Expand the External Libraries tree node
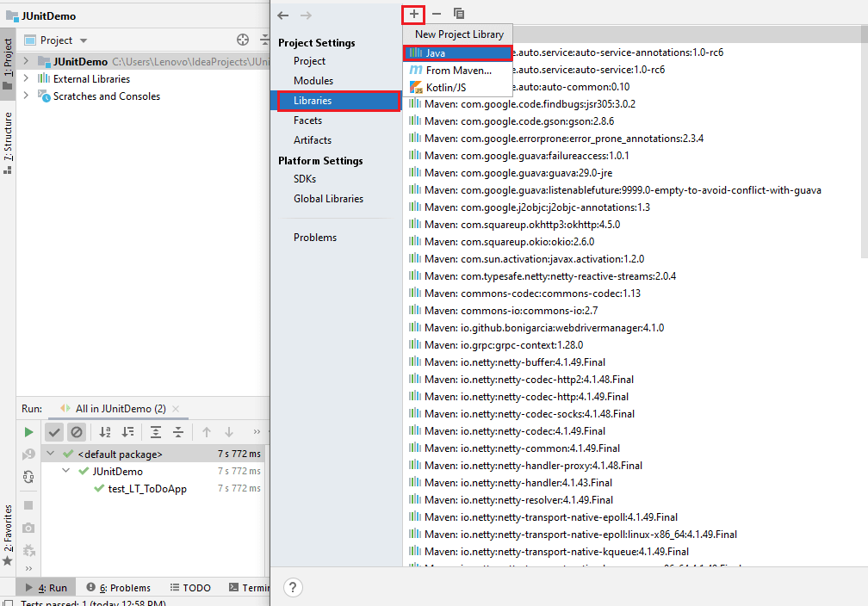Screen dimensions: 868x606 26,78
